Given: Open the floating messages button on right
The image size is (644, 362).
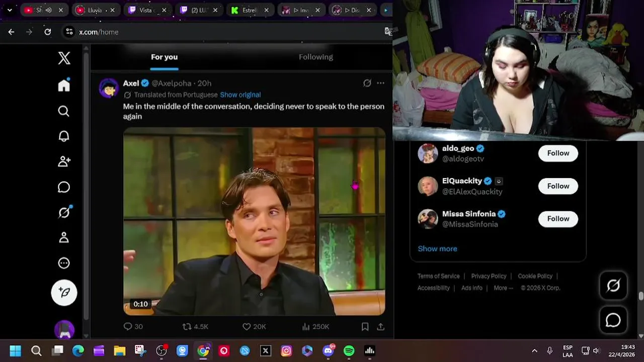Looking at the screenshot, I should pos(613,320).
